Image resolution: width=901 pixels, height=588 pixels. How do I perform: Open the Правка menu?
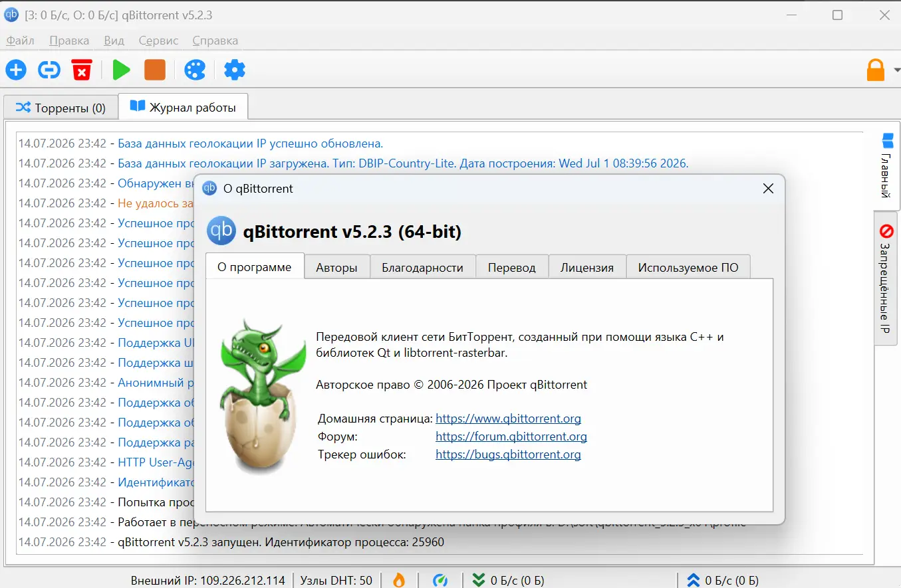pos(69,41)
